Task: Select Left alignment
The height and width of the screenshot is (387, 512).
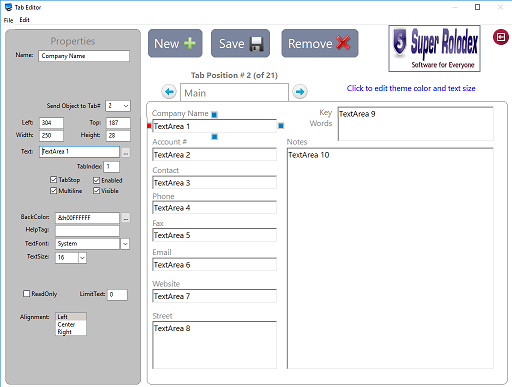Action: tap(71, 317)
